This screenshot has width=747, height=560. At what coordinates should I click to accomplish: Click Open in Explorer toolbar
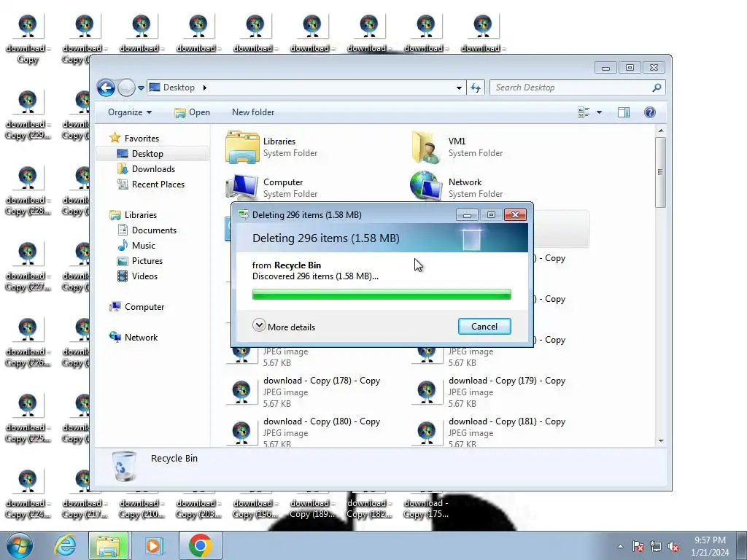(192, 112)
